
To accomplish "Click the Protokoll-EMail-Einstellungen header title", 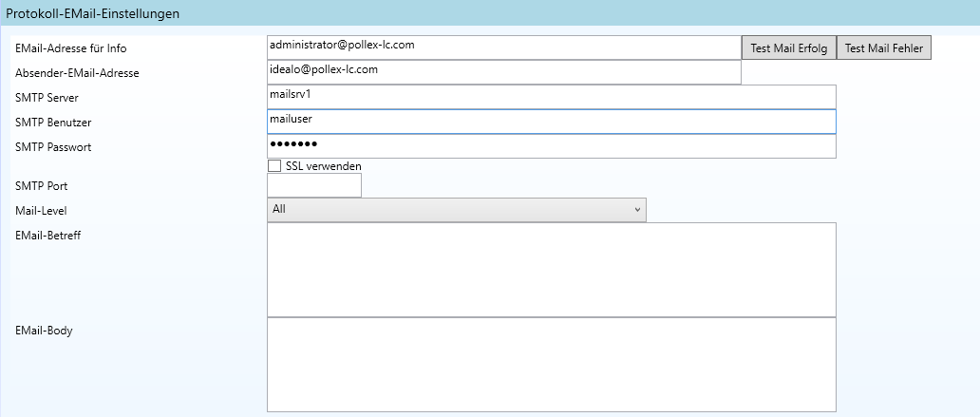I will click(93, 14).
